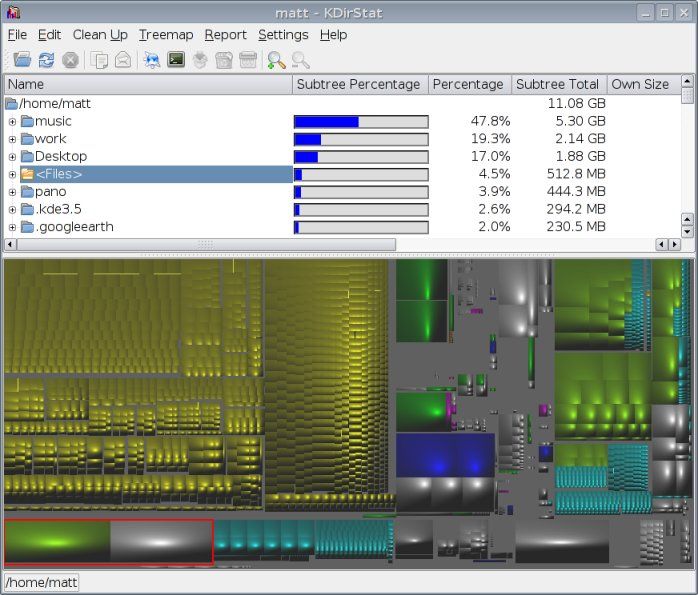
Task: Click the Copy URL to clipboard icon
Action: tap(99, 60)
